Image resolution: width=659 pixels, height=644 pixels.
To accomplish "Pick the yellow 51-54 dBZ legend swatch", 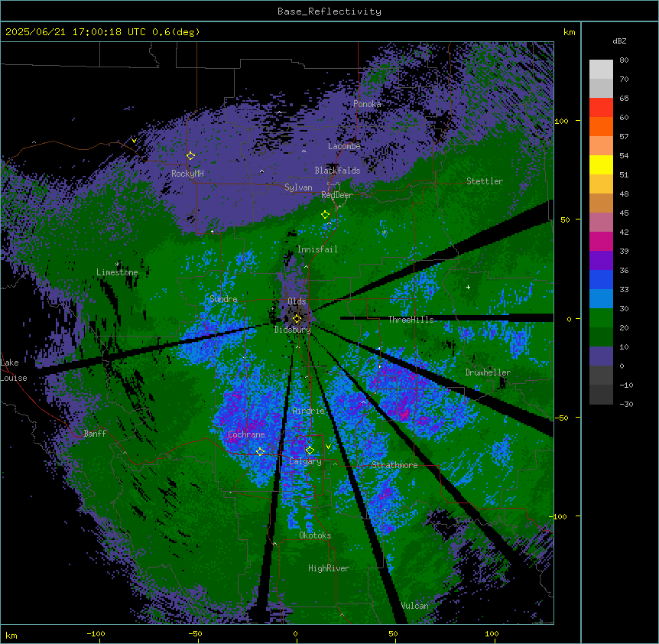I will [601, 165].
